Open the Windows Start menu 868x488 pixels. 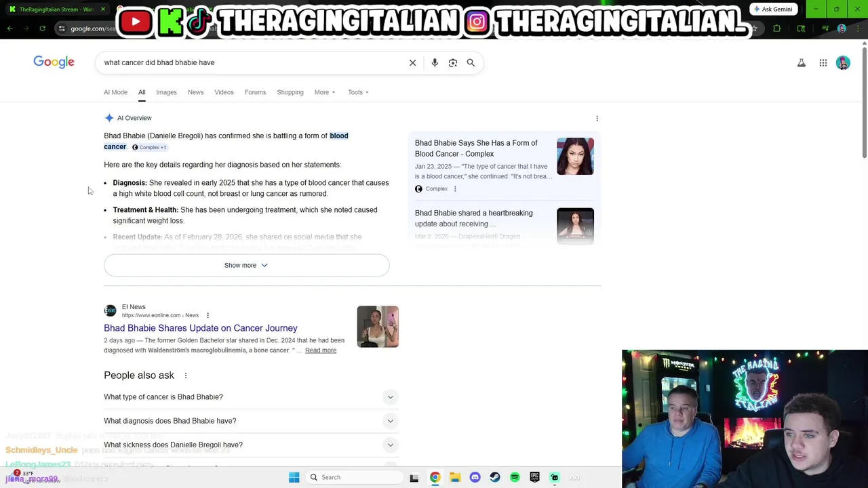point(294,477)
